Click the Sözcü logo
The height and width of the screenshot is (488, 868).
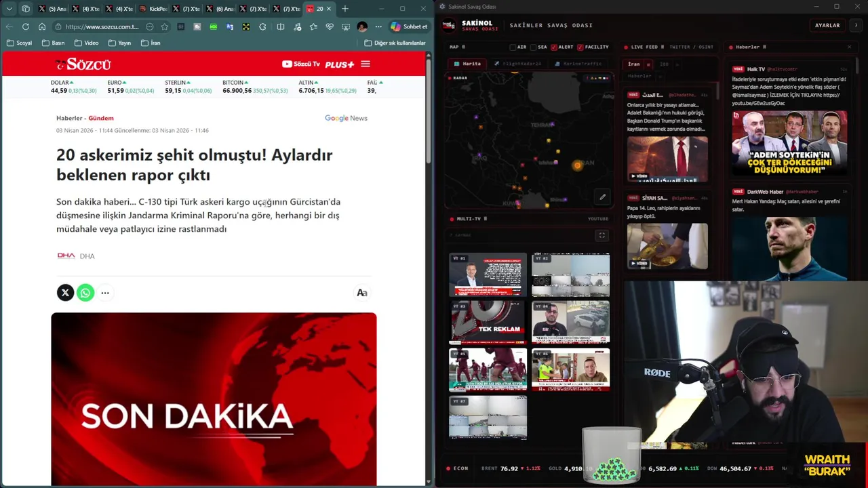click(83, 64)
